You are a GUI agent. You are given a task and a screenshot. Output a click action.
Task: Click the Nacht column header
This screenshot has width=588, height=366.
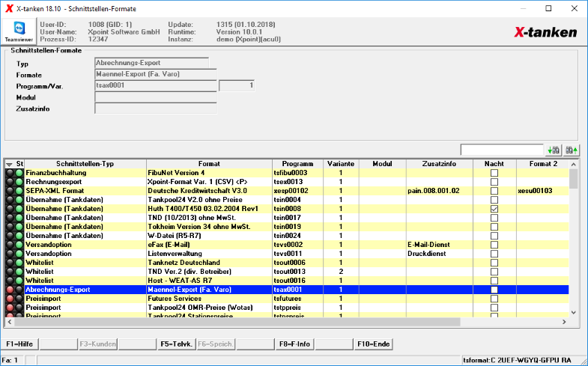[494, 164]
